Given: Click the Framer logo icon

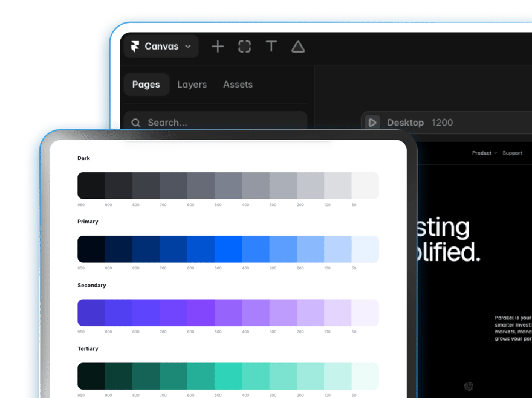Looking at the screenshot, I should pyautogui.click(x=135, y=47).
